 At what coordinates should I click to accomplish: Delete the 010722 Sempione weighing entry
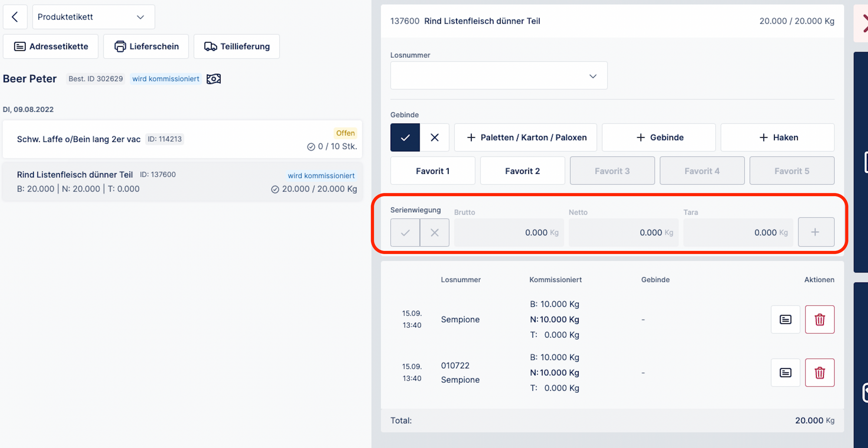click(819, 373)
